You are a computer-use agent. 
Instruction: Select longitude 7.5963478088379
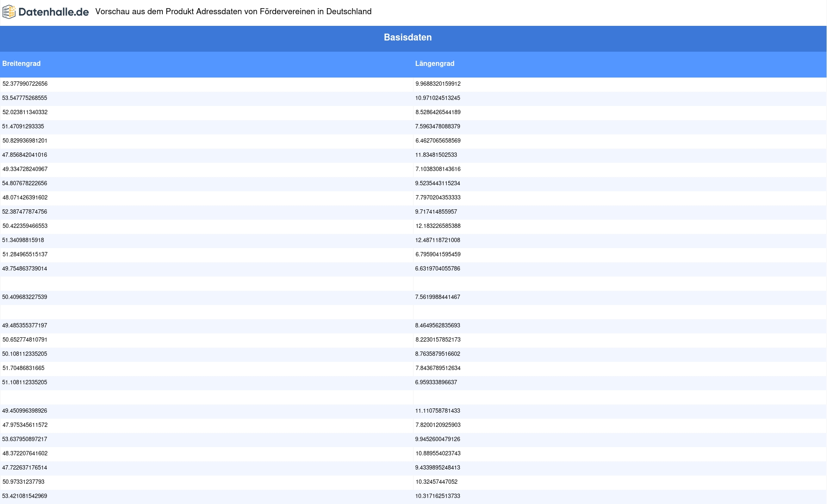438,127
